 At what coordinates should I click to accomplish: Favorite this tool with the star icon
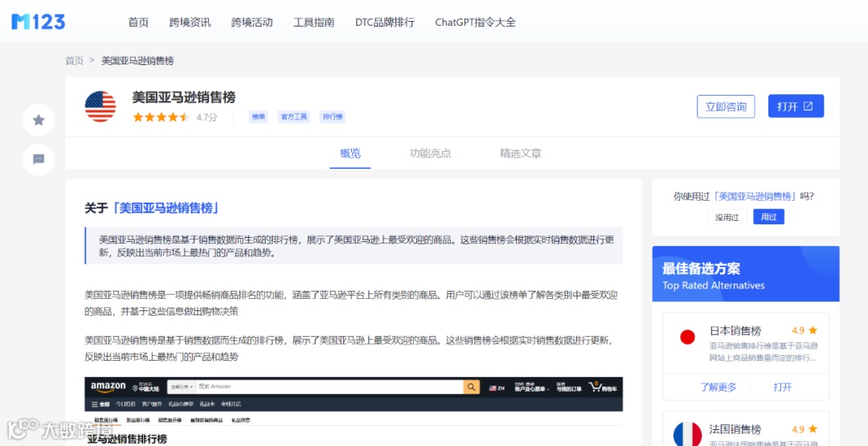click(x=39, y=120)
